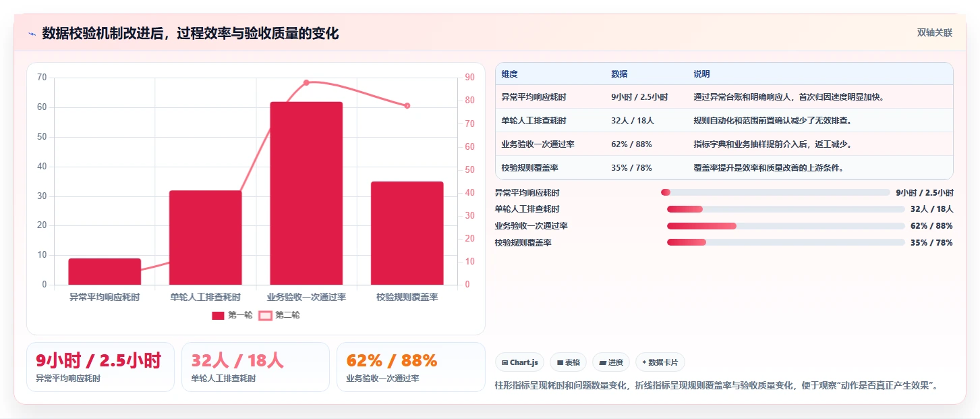Click the 数据卡片 tag pill

[660, 362]
